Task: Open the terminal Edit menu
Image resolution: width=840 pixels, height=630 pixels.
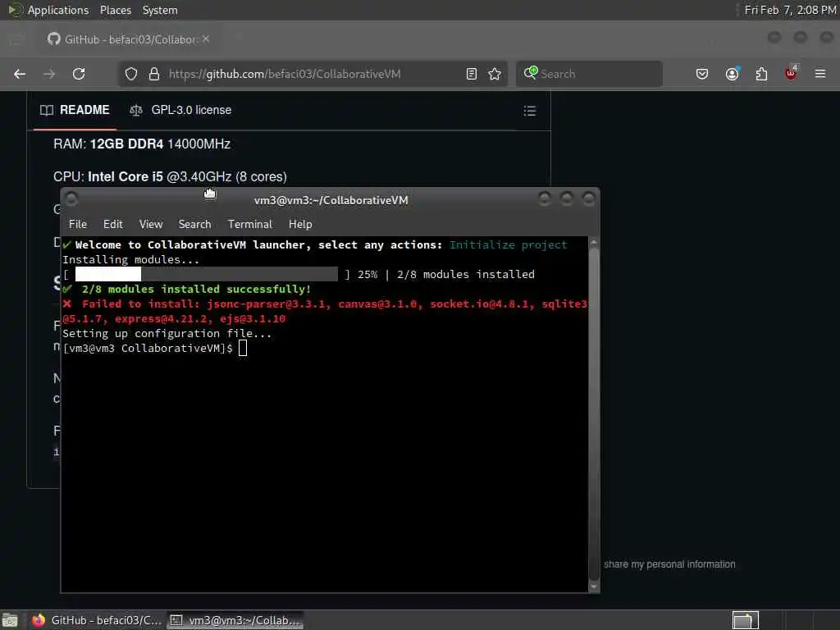Action: (113, 224)
